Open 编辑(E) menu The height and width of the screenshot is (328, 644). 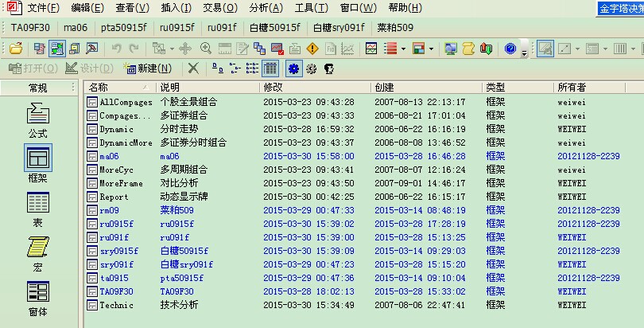[x=87, y=8]
